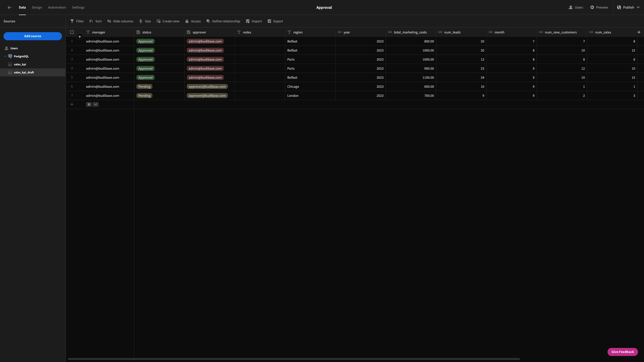Switch to the Automation tab
Screen dimensions: 644x362
click(x=57, y=7)
